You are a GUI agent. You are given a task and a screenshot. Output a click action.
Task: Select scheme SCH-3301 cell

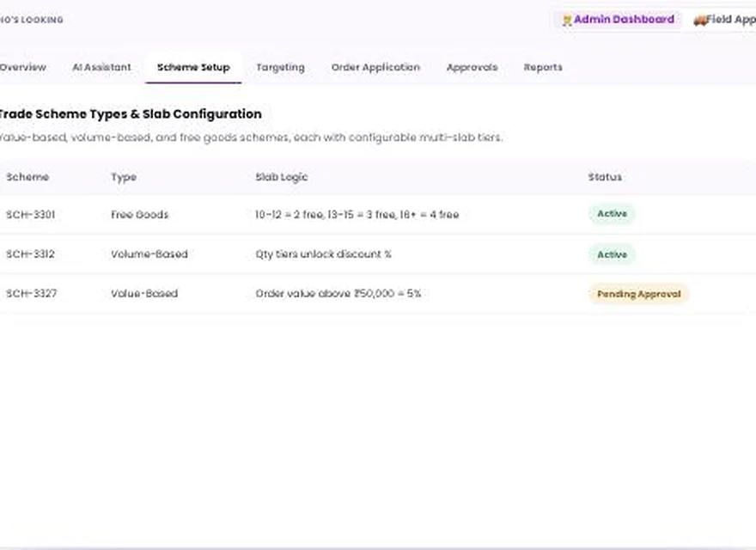click(30, 214)
